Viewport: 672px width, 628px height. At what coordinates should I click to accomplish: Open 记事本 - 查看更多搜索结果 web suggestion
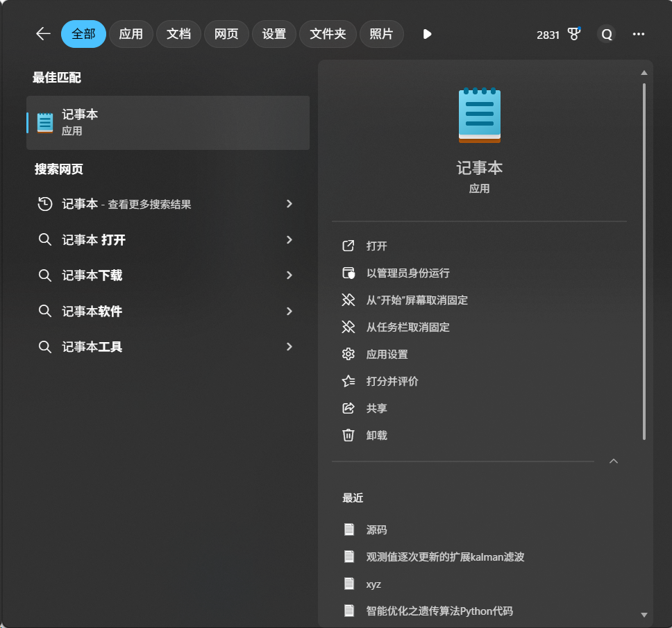[168, 204]
